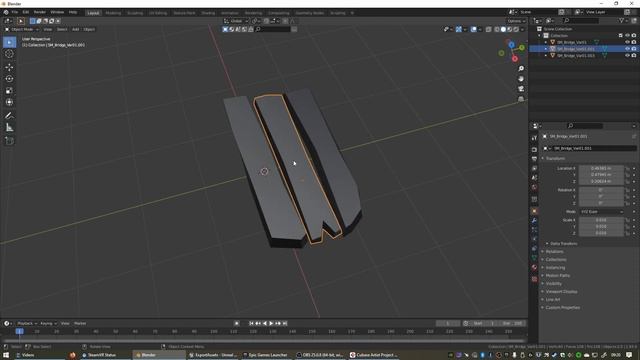The height and width of the screenshot is (360, 640).
Task: Switch to Wireframe viewport shading
Action: pos(497,29)
